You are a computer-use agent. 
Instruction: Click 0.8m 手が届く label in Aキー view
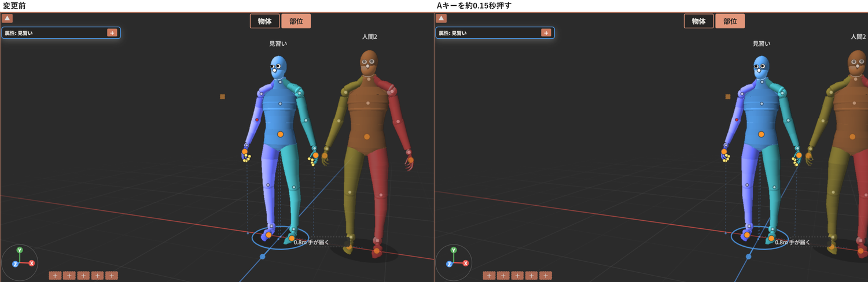coord(793,242)
